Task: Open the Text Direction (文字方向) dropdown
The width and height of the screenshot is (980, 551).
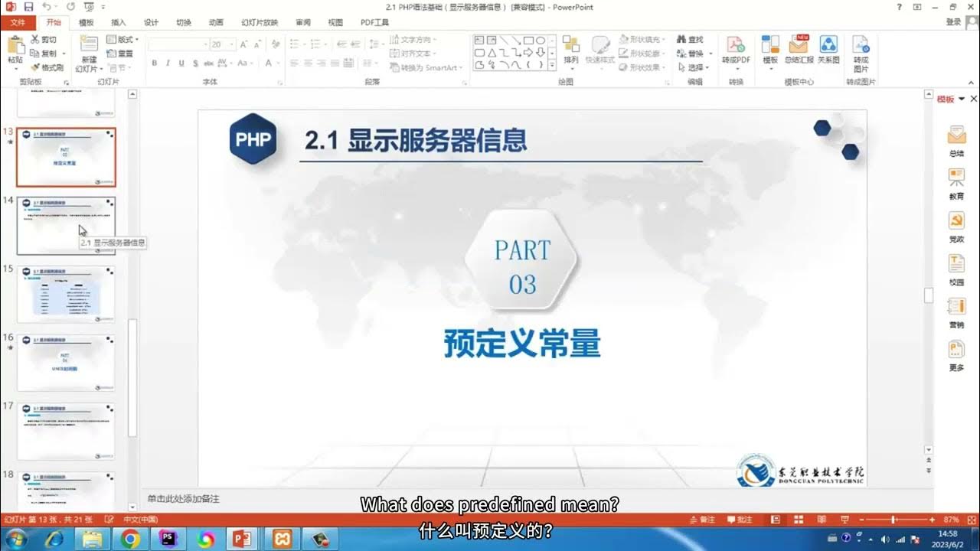Action: pyautogui.click(x=413, y=39)
